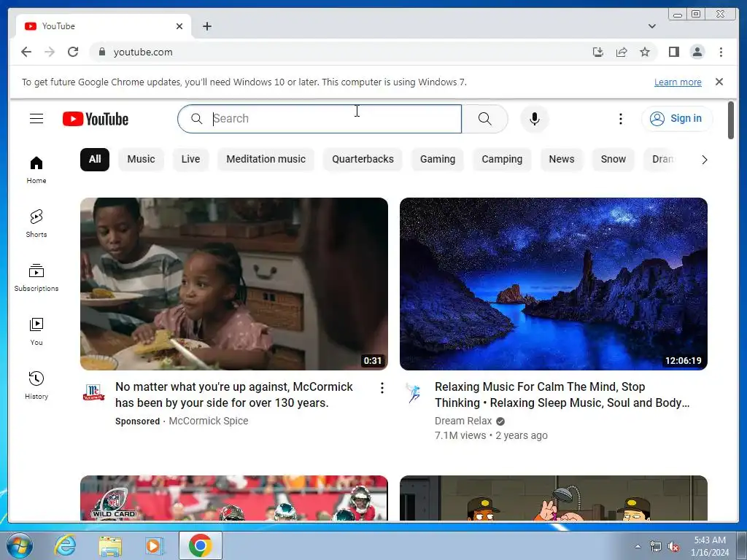Open Subscriptions in the sidebar
The width and height of the screenshot is (747, 560).
click(36, 278)
